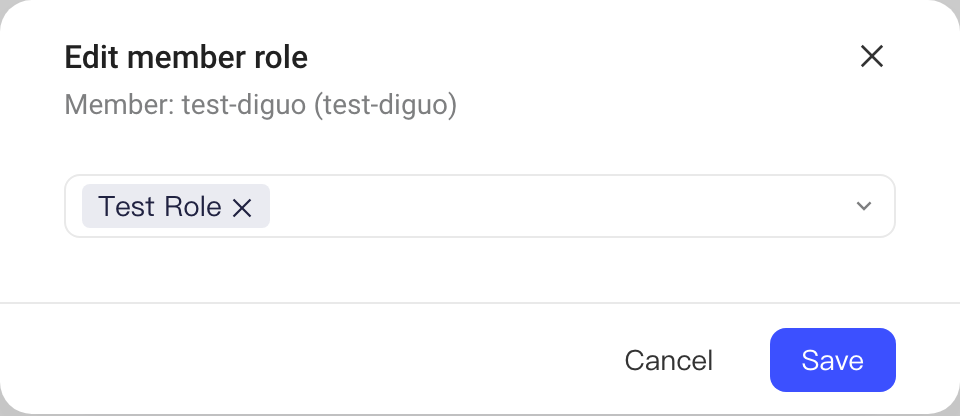Screen dimensions: 960x416
Task: Remove the Test Role tag
Action: [x=242, y=208]
